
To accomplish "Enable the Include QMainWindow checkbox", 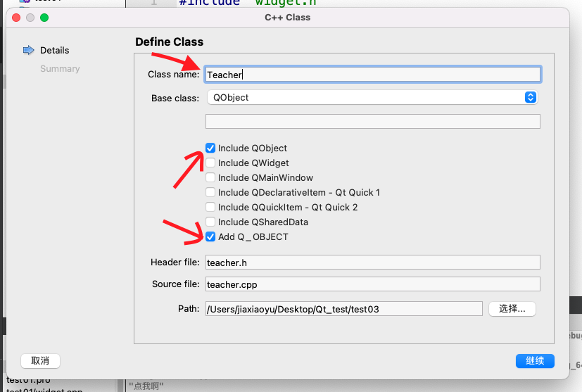I will coord(210,178).
